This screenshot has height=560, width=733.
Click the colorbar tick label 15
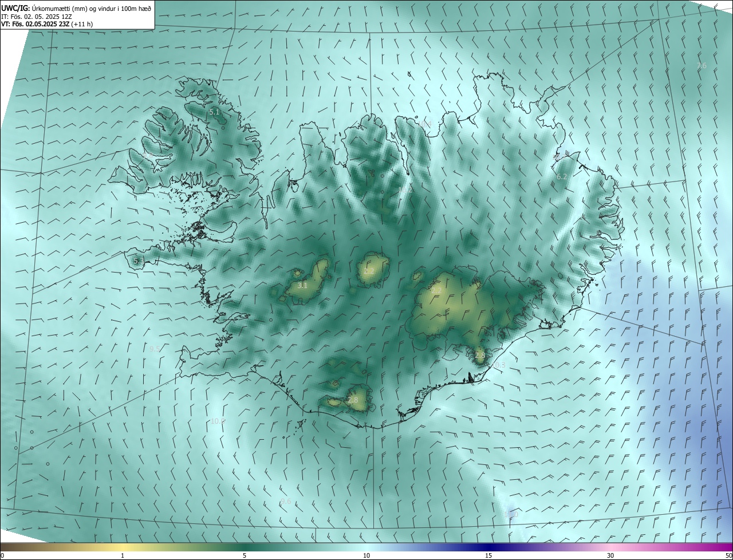(488, 555)
